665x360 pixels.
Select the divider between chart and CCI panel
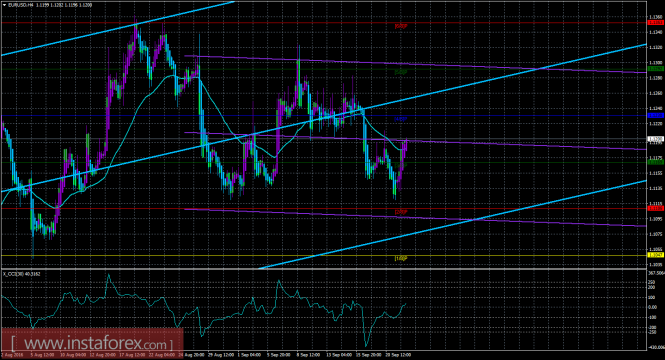tap(324, 268)
